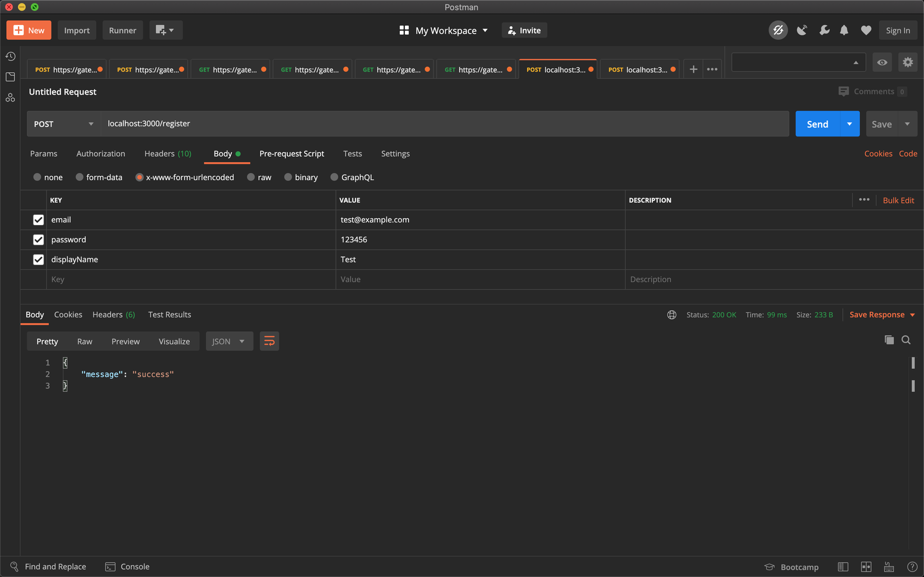Click the Invite button
Image resolution: width=924 pixels, height=577 pixels.
coord(524,30)
